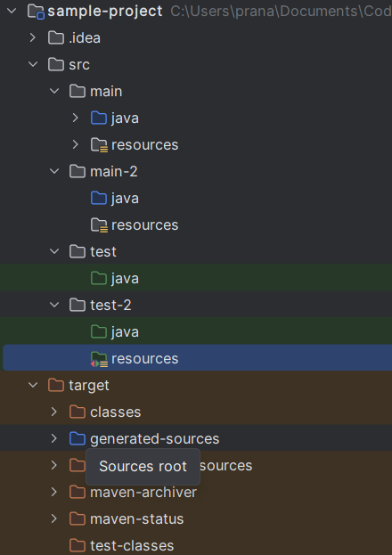
Task: Click the resources root icon under main
Action: [x=99, y=145]
